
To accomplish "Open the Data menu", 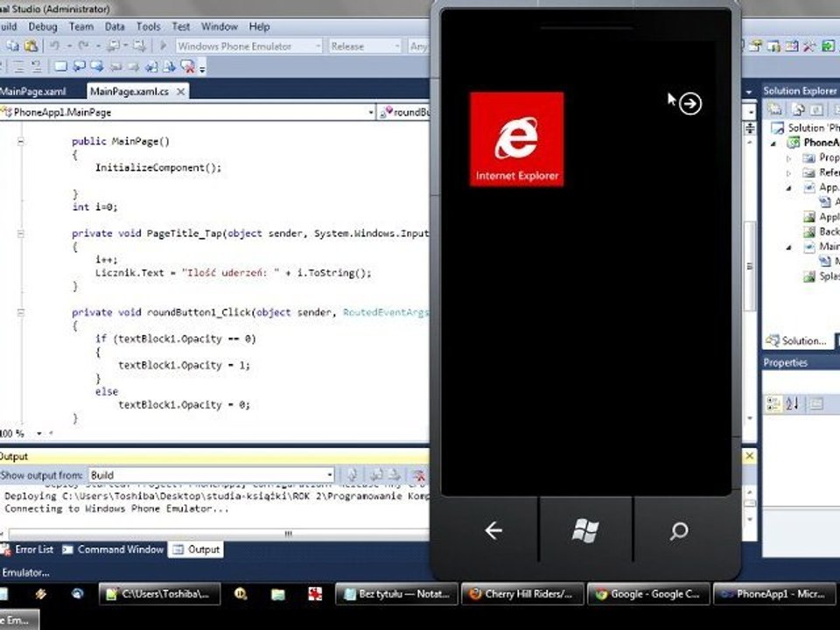I will (x=115, y=26).
